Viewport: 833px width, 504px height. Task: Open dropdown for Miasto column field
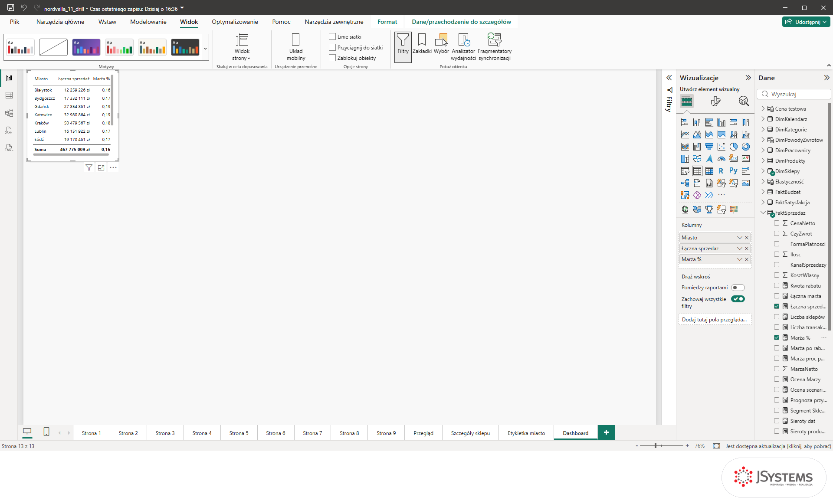point(739,238)
